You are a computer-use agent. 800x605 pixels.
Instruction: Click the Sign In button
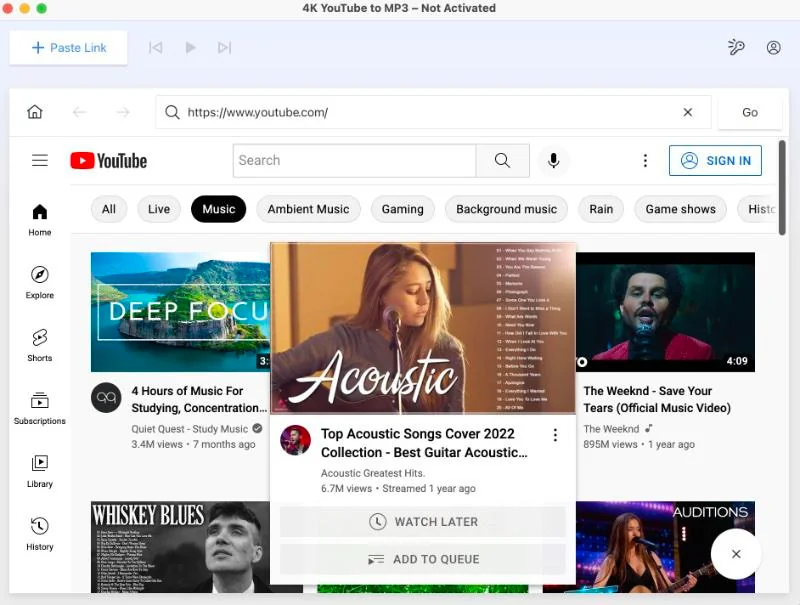(x=715, y=160)
